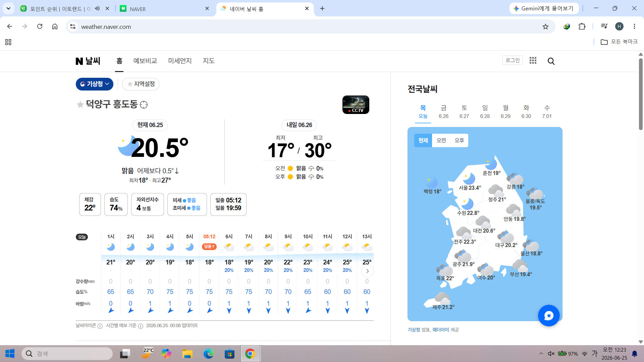Select 토 6.27 national forecast day
Viewport: 644px width, 362px height.
pos(464,112)
